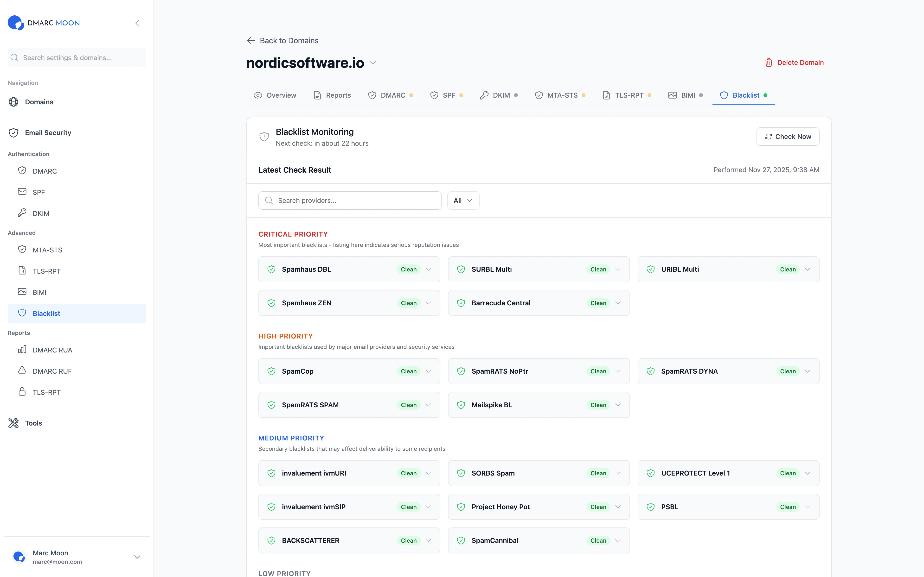Switch to the Overview tab
Image resolution: width=924 pixels, height=577 pixels.
pyautogui.click(x=275, y=95)
